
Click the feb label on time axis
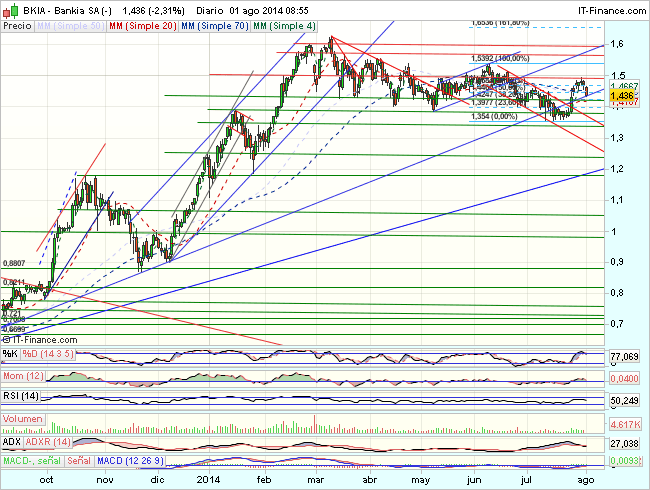tap(264, 480)
